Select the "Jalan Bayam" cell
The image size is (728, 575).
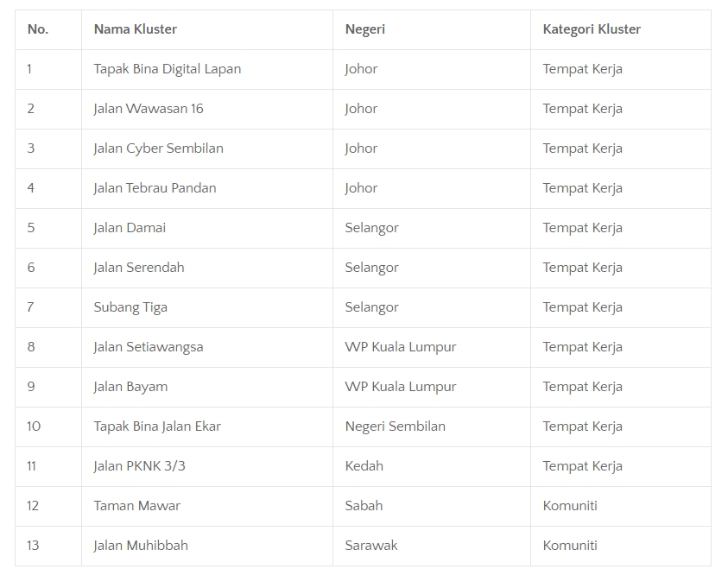[131, 387]
